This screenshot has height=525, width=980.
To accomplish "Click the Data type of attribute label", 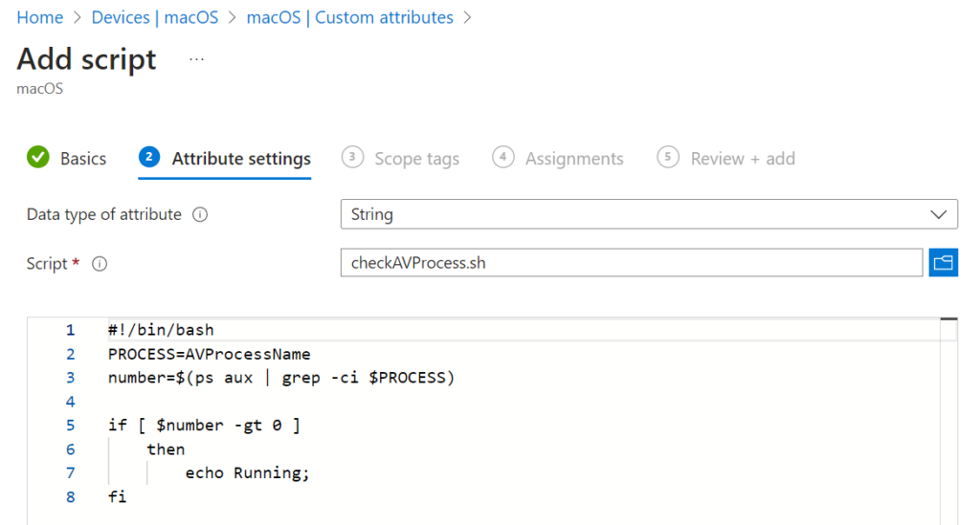I will [x=103, y=215].
